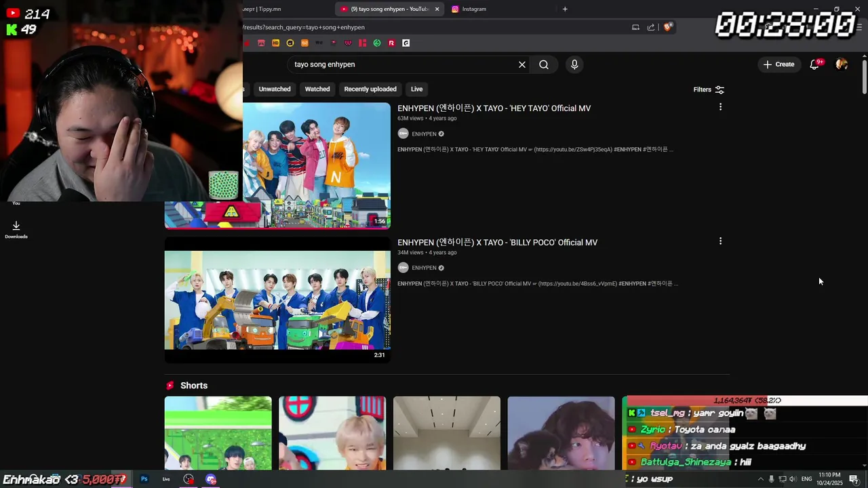Open the Live app in taskbar

pos(166,479)
